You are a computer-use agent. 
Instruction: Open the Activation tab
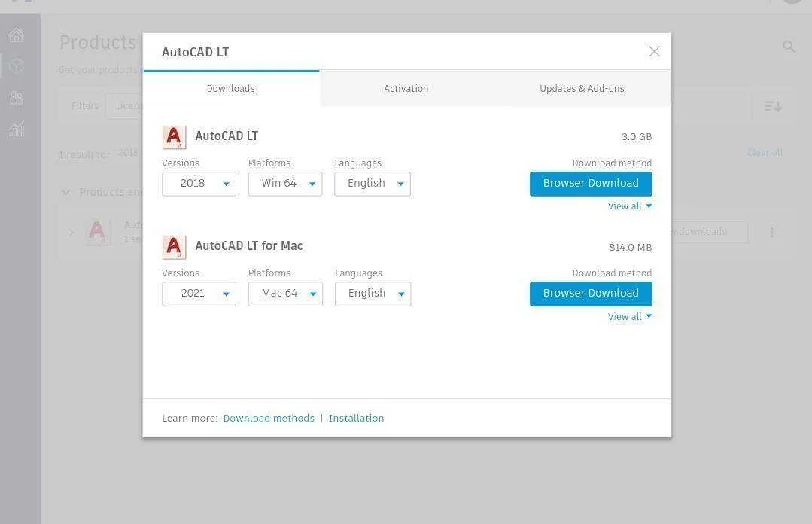[x=406, y=89]
